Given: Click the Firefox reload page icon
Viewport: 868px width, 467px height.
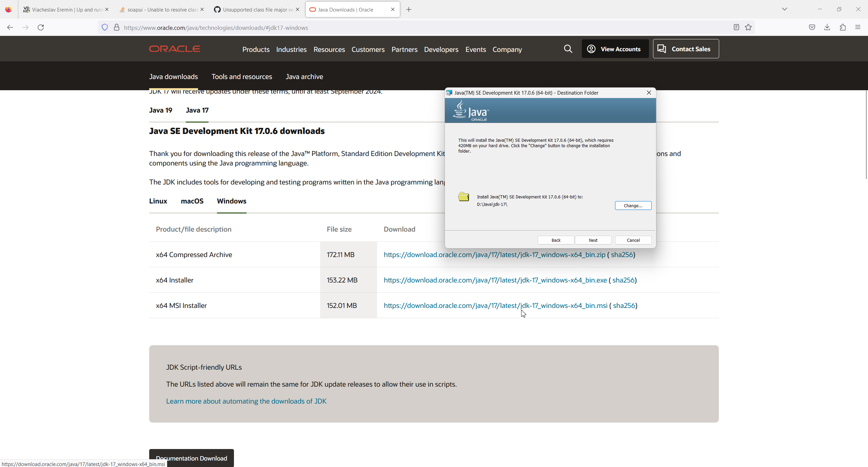Looking at the screenshot, I should point(41,27).
